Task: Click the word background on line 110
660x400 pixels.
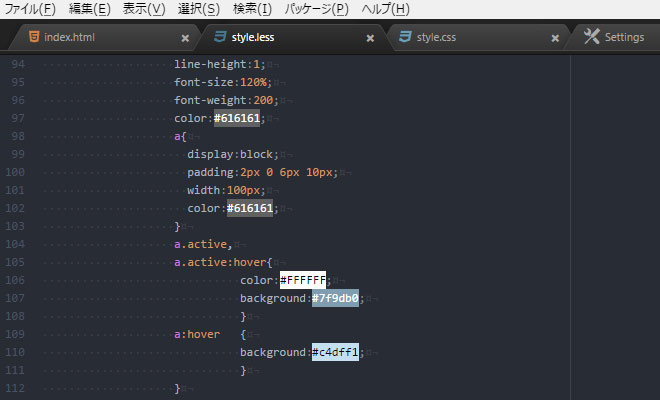Action: coord(273,352)
